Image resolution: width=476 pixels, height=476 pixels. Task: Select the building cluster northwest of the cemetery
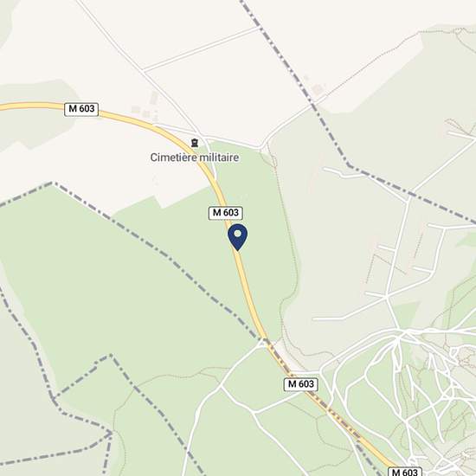146,106
